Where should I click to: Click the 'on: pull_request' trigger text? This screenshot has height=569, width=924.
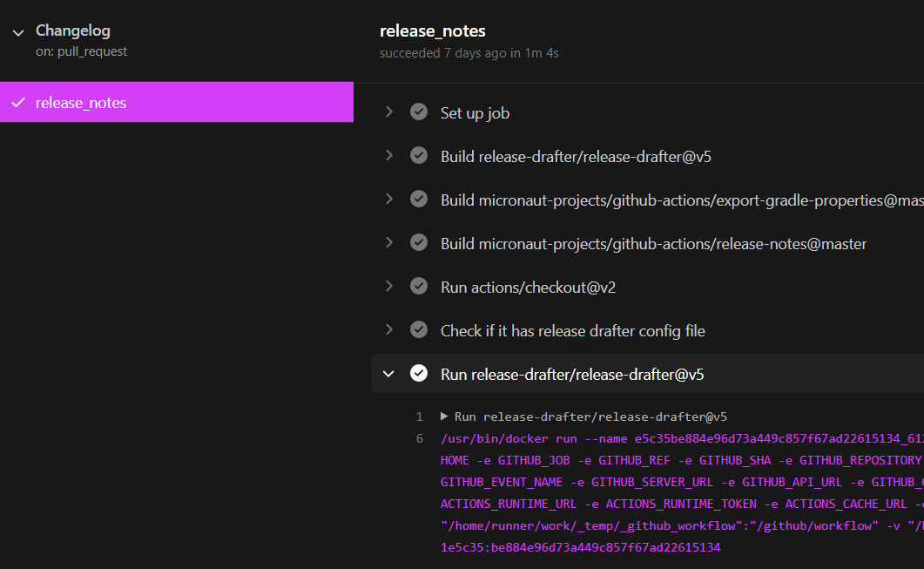point(81,52)
